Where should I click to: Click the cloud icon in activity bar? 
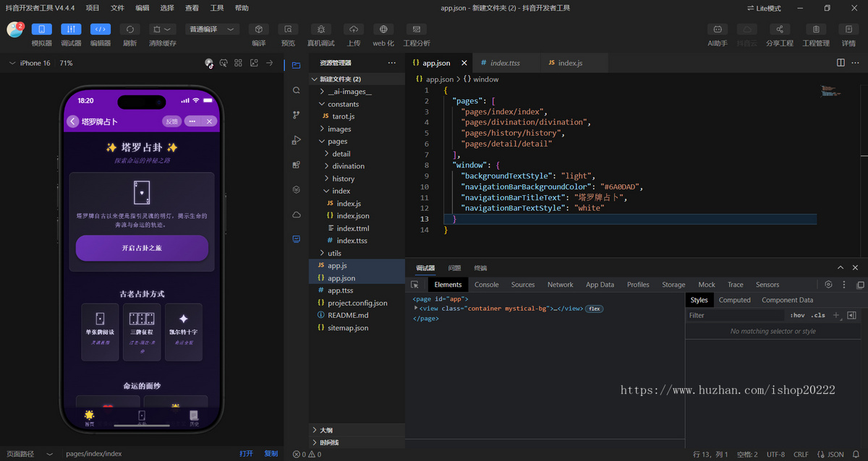coord(296,215)
